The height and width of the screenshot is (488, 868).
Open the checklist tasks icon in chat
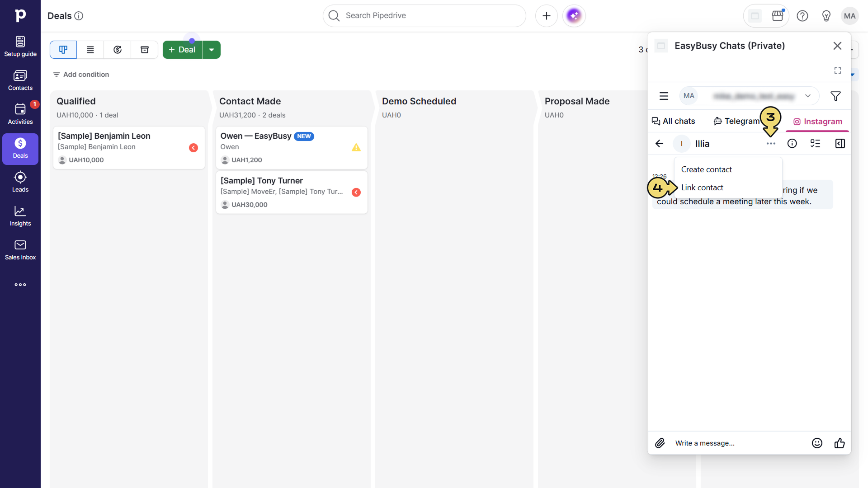(815, 144)
